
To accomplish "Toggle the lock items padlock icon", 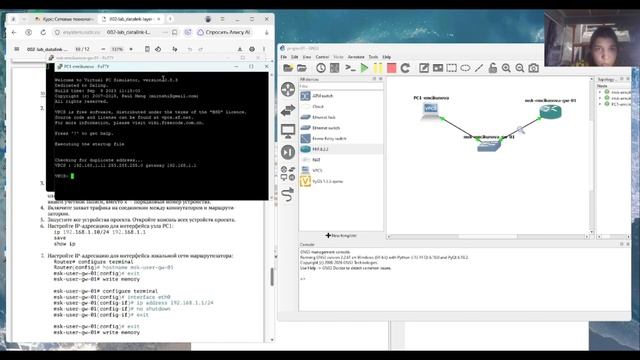I will [x=493, y=68].
